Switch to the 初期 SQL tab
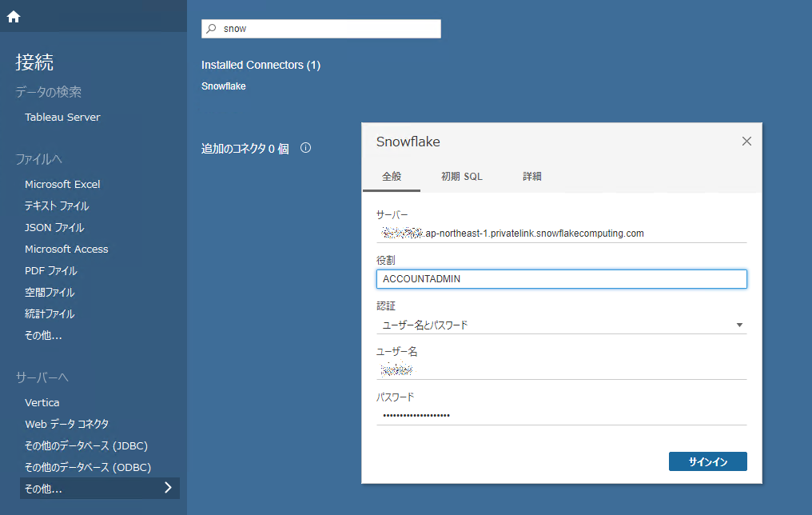This screenshot has width=812, height=515. [461, 176]
